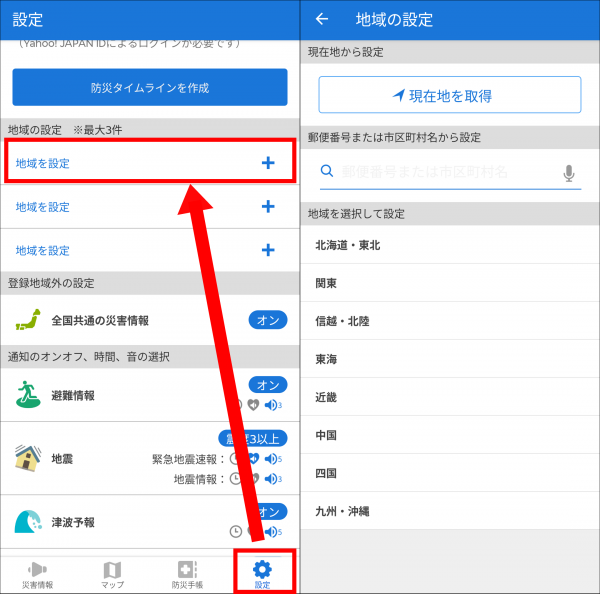Select the 近畿 region
600x594 pixels.
[x=450, y=397]
